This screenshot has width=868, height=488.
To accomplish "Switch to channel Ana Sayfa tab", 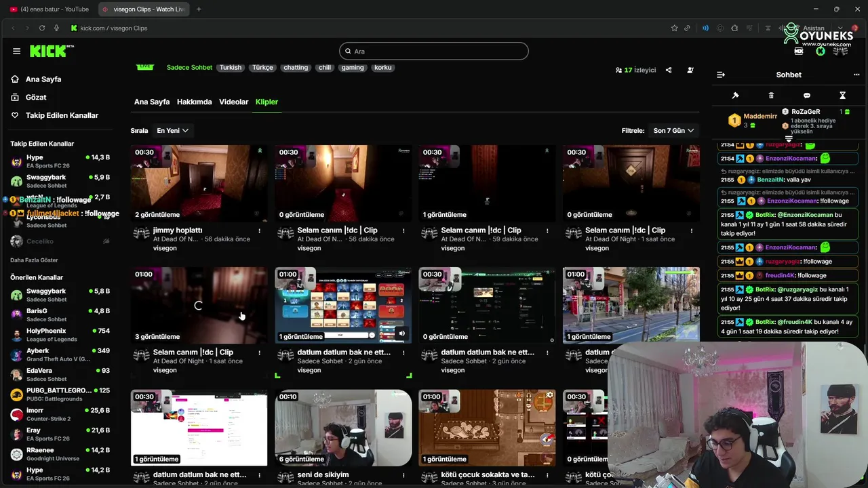I will point(152,102).
